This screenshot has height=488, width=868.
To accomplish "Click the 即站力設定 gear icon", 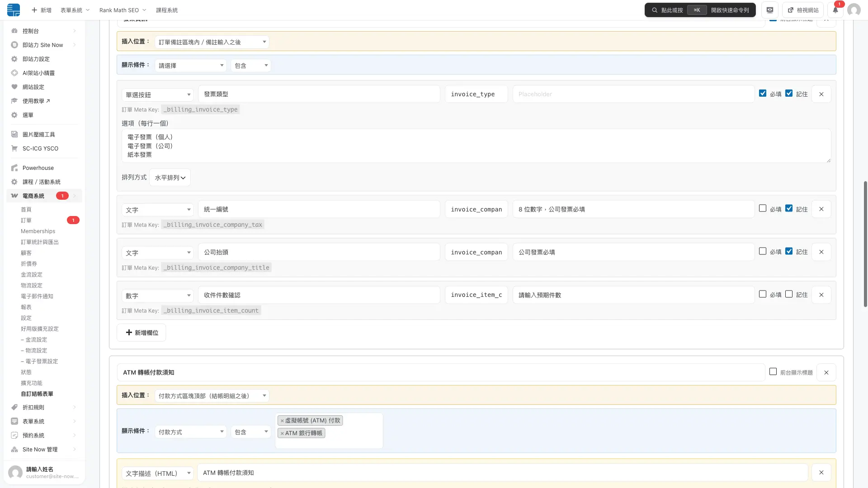I will pos(14,59).
